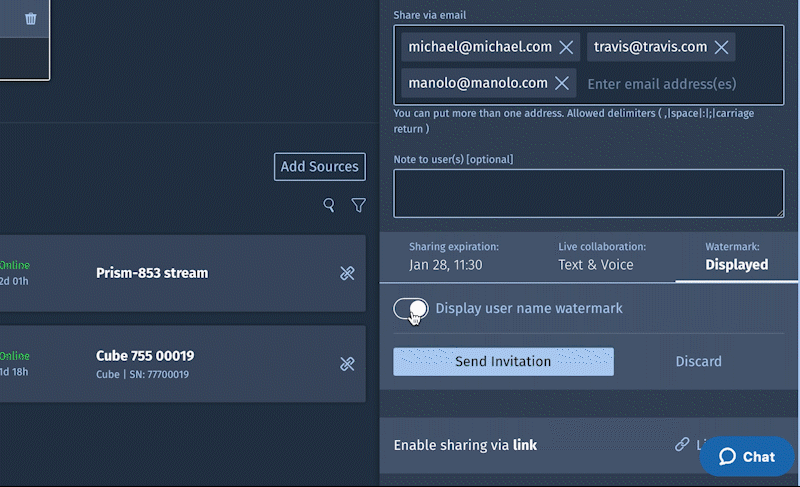Unlink the Prism-853 stream source
Viewport: 800px width, 487px height.
pyautogui.click(x=347, y=273)
